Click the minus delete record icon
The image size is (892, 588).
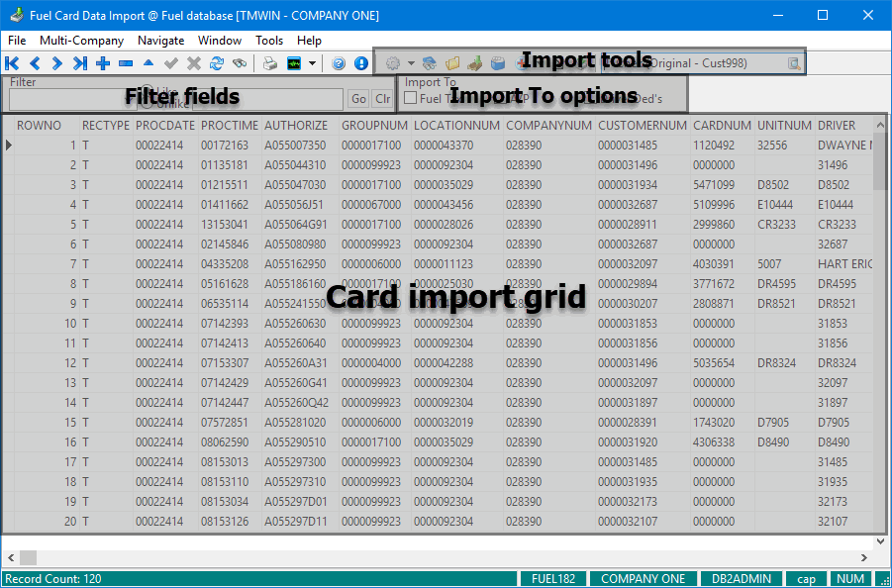[x=126, y=63]
